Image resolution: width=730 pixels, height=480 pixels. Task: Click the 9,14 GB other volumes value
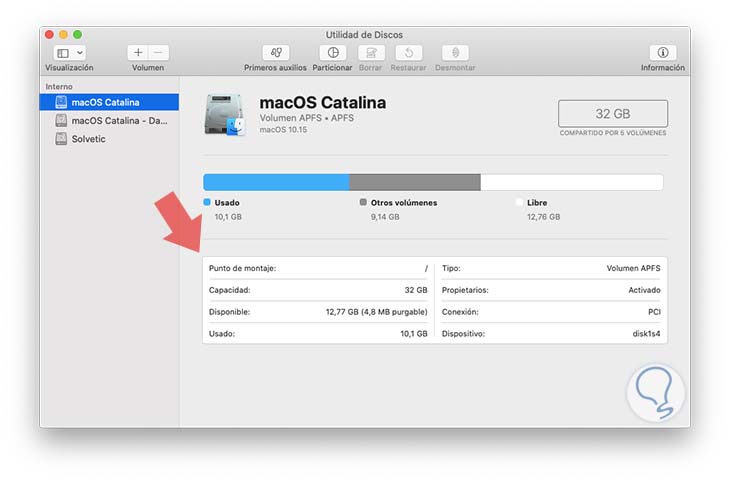pyautogui.click(x=385, y=217)
